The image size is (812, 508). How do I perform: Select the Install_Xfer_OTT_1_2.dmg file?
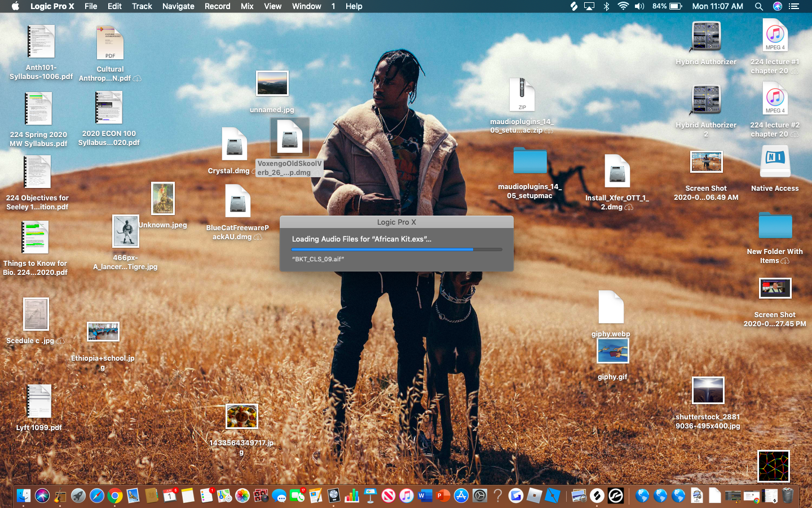(617, 171)
